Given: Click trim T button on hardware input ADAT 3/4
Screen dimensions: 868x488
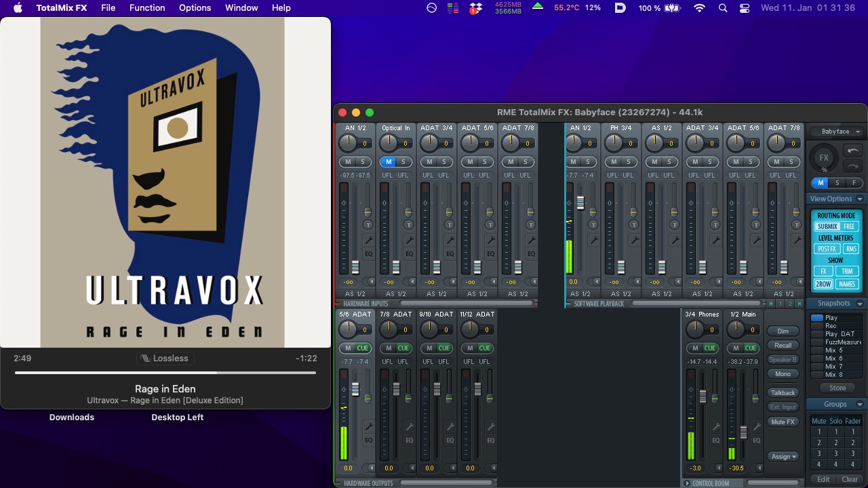Looking at the screenshot, I should tap(450, 224).
